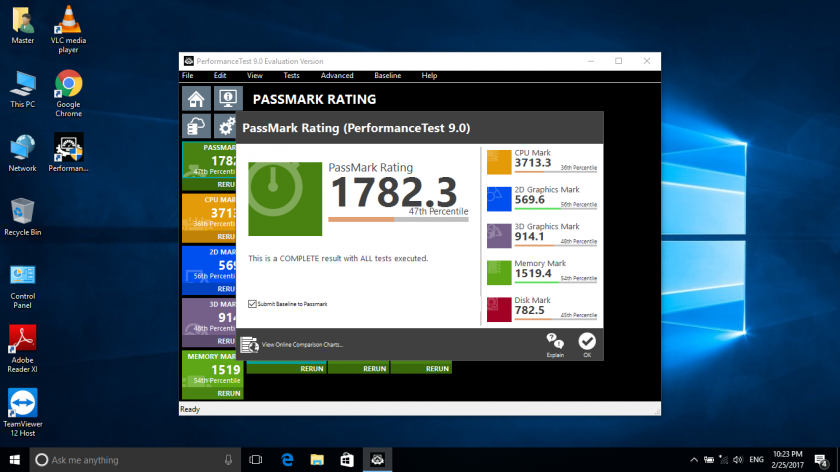This screenshot has height=472, width=840.
Task: Open the Tests menu
Action: click(x=291, y=76)
